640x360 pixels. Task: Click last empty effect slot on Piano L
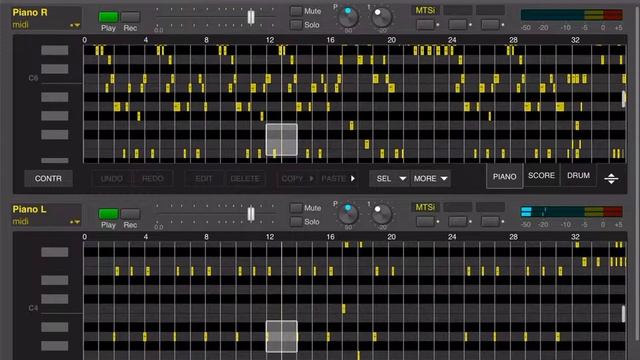pyautogui.click(x=490, y=207)
